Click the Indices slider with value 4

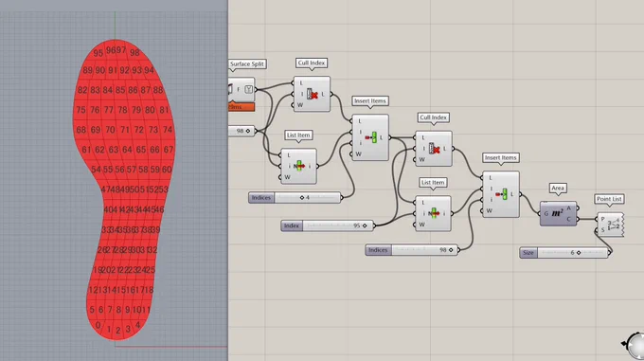click(x=295, y=197)
